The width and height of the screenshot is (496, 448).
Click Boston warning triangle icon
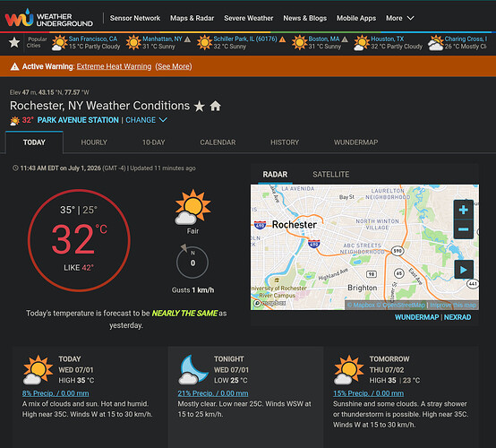[x=345, y=39]
